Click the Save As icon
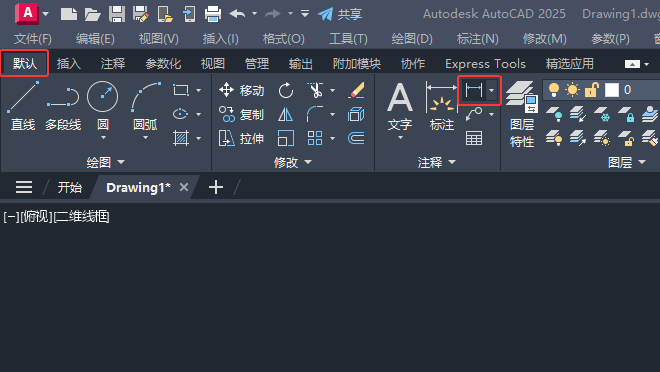The width and height of the screenshot is (660, 372). click(x=141, y=14)
